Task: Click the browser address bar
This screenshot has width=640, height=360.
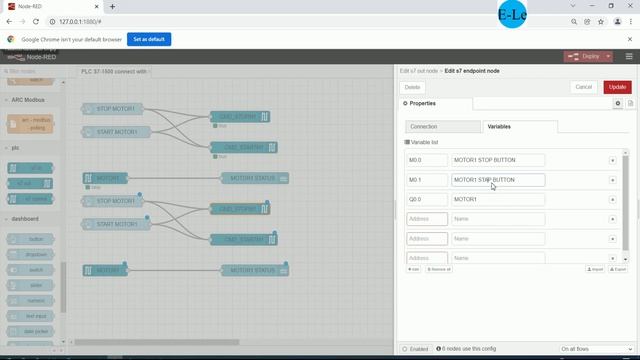Action: (x=306, y=22)
